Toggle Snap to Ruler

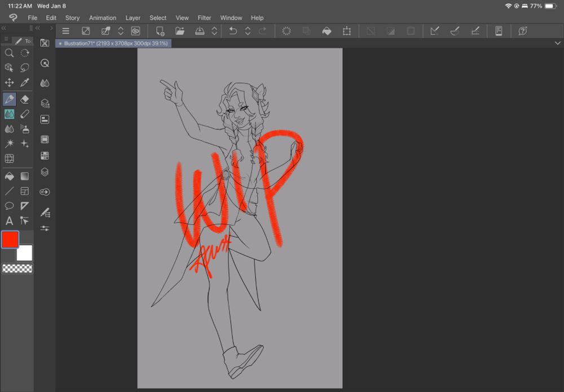coord(434,31)
